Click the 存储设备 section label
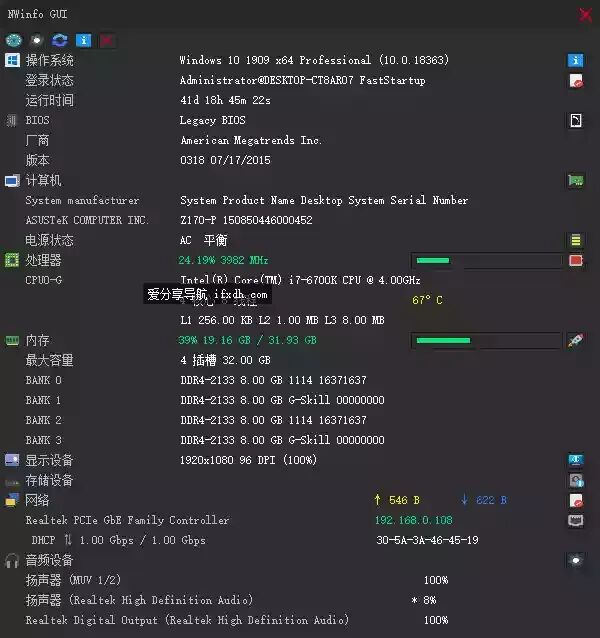 click(x=49, y=481)
